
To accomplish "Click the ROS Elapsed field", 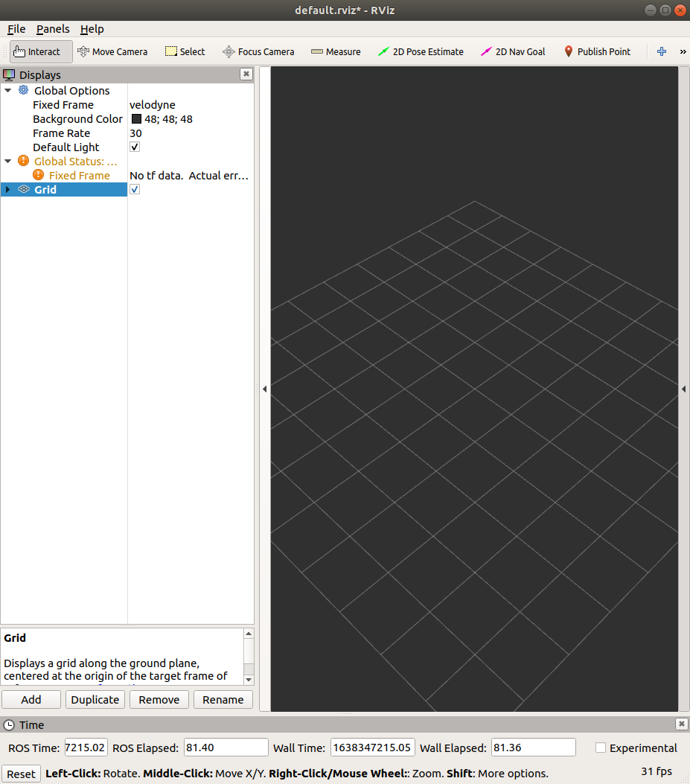I will click(226, 748).
